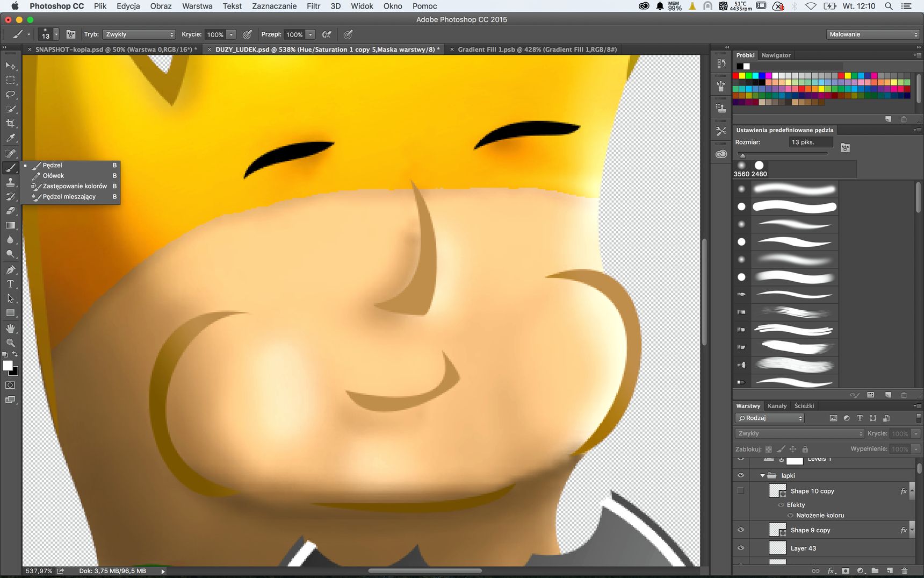
Task: Open Przepł flow dropdown arrow
Action: [310, 34]
